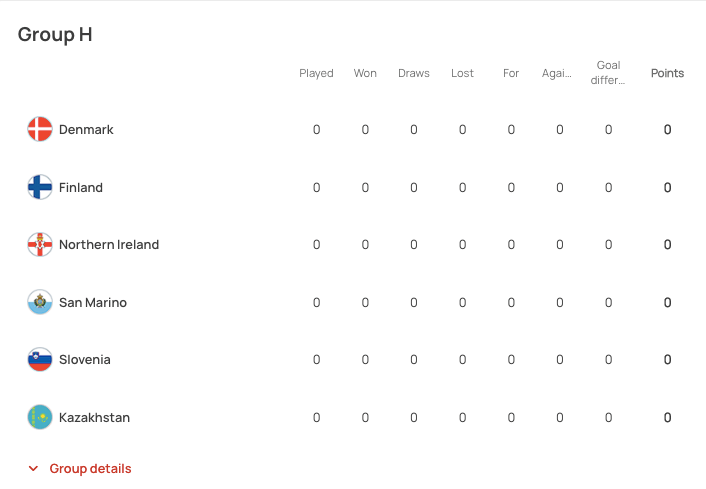Click the Points column header
The width and height of the screenshot is (706, 489).
click(x=667, y=73)
